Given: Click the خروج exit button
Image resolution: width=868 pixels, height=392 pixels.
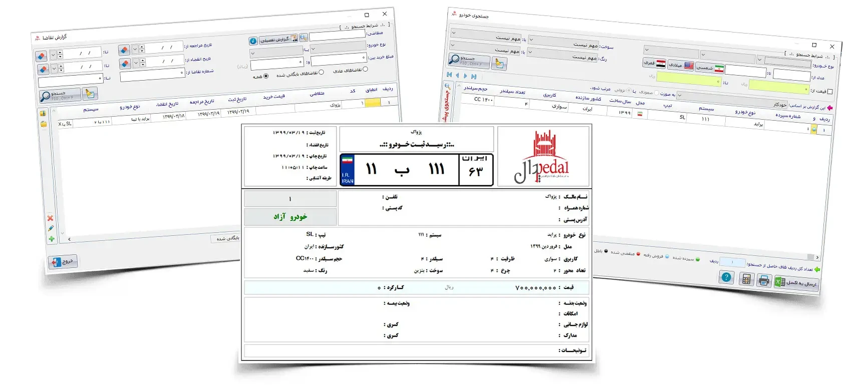Looking at the screenshot, I should [x=63, y=262].
